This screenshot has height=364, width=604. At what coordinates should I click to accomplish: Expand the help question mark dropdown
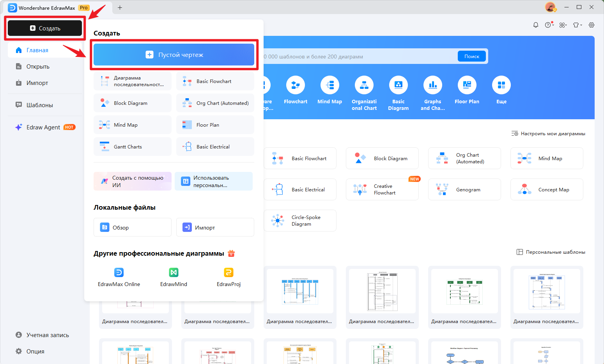pyautogui.click(x=549, y=25)
